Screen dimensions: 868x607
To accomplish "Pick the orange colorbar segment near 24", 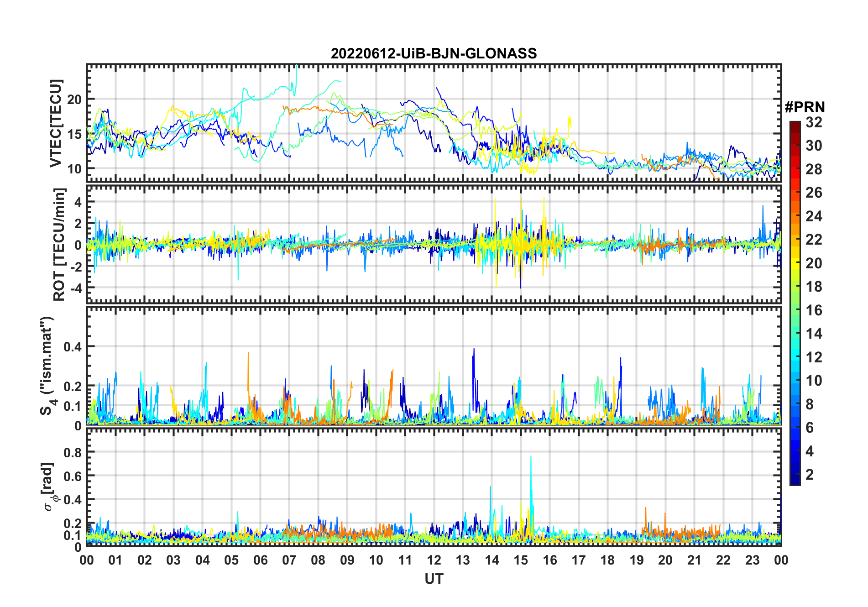I will tap(795, 216).
